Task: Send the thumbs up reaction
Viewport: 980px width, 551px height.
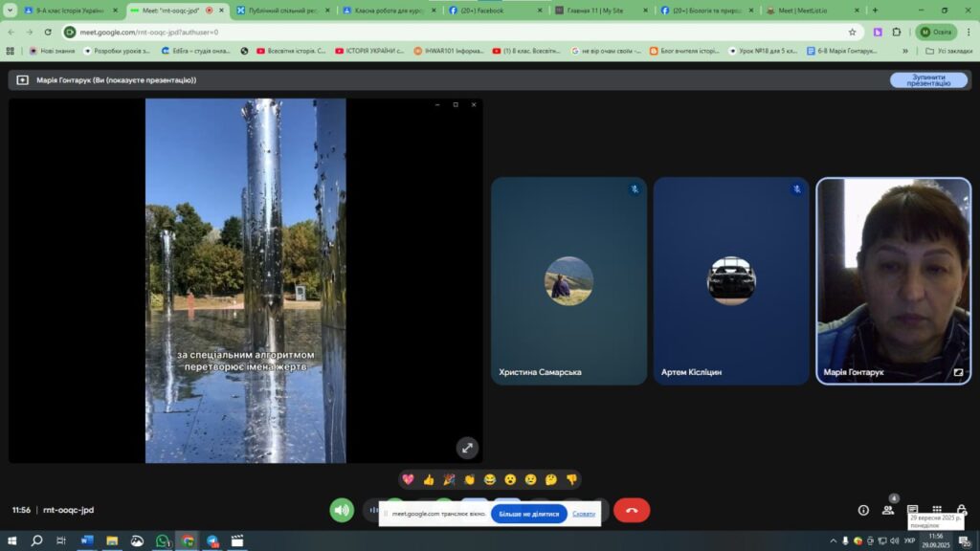Action: click(429, 479)
